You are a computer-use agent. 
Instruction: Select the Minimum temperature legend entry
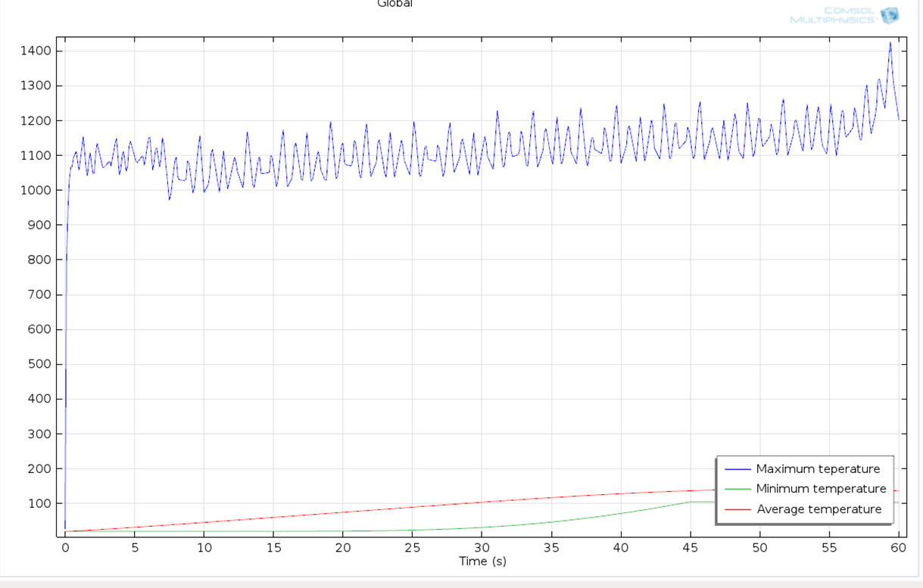point(821,489)
